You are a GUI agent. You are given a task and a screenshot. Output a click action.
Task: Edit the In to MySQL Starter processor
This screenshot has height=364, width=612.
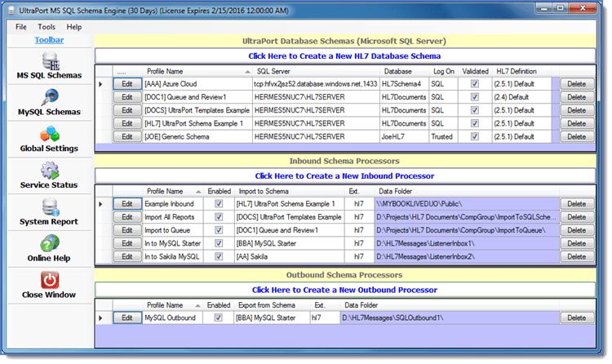(127, 243)
